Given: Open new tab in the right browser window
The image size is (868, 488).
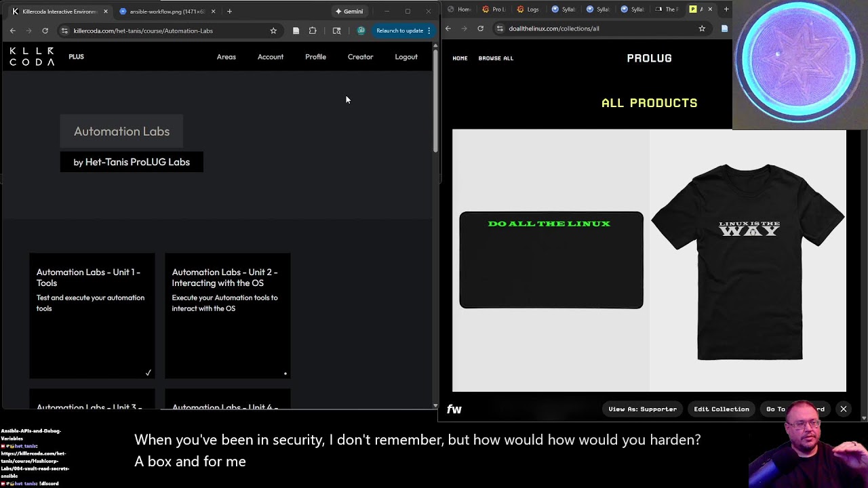Looking at the screenshot, I should 726,9.
